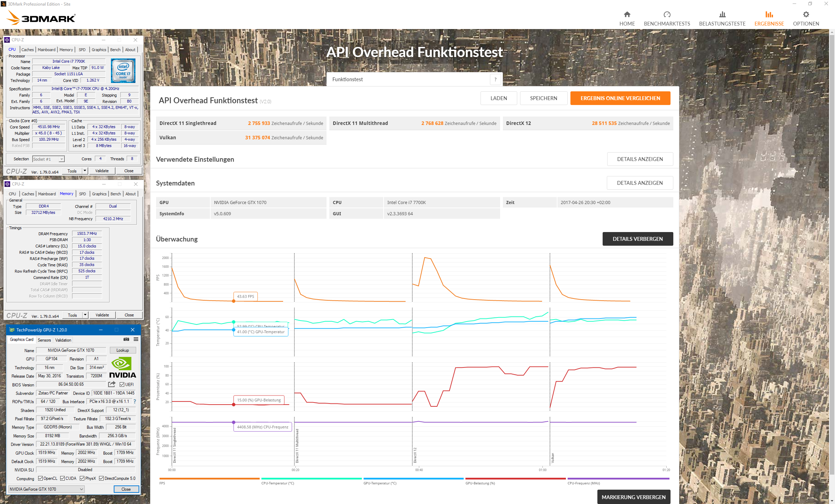The height and width of the screenshot is (504, 835).
Task: Open GPU-Z hamburger menu icon
Action: [136, 339]
